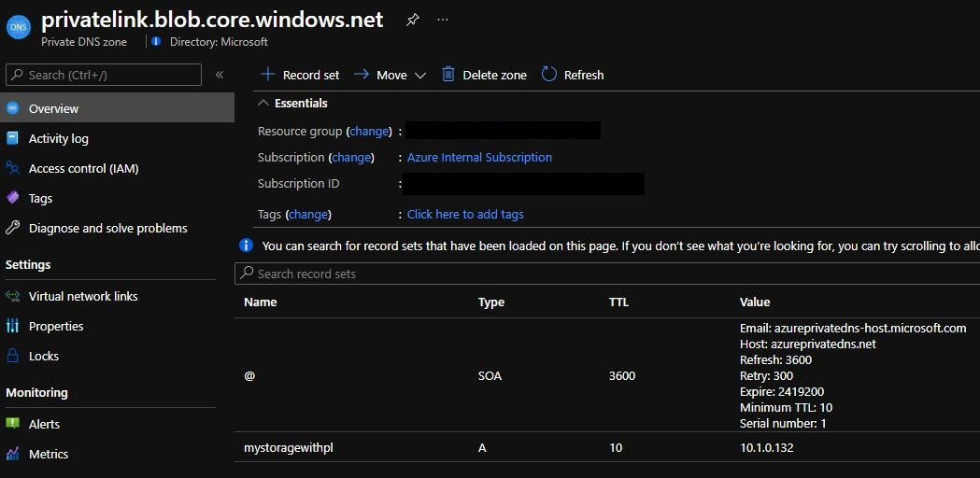Click the Access control people icon
Image resolution: width=980 pixels, height=478 pixels.
tap(12, 169)
